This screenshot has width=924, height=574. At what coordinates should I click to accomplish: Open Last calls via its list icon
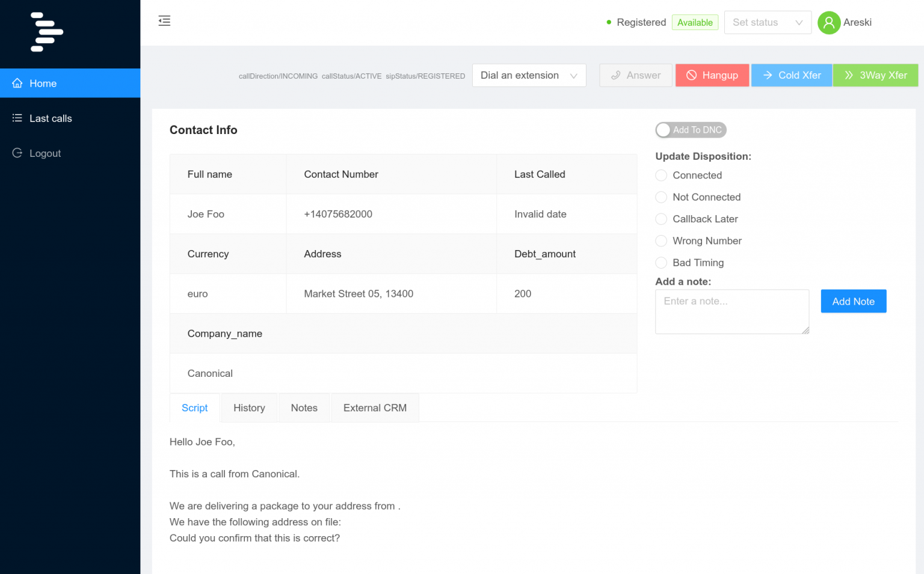(17, 118)
